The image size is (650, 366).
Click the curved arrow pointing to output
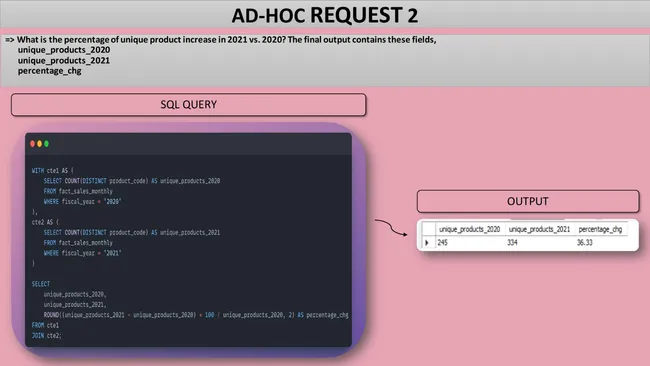(x=391, y=228)
